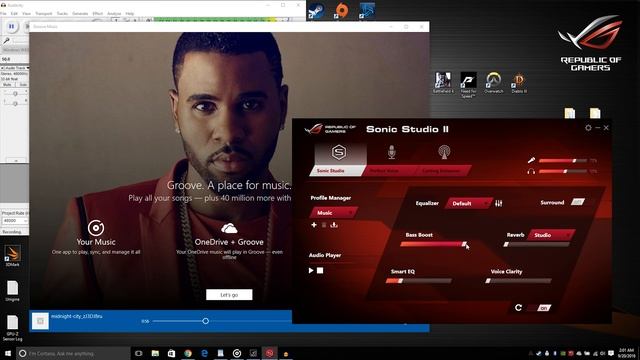Open GPU-Z Sensor Log file icon
Image resolution: width=640 pixels, height=360 pixels.
pyautogui.click(x=12, y=328)
